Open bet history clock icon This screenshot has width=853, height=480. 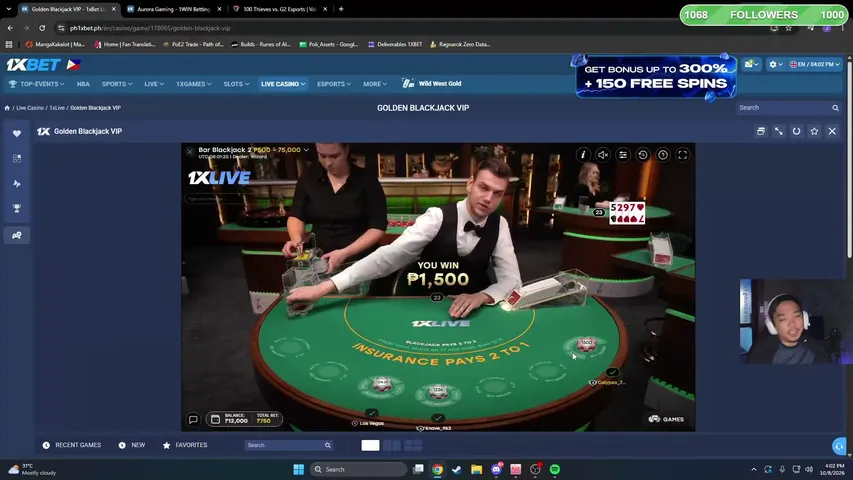642,155
